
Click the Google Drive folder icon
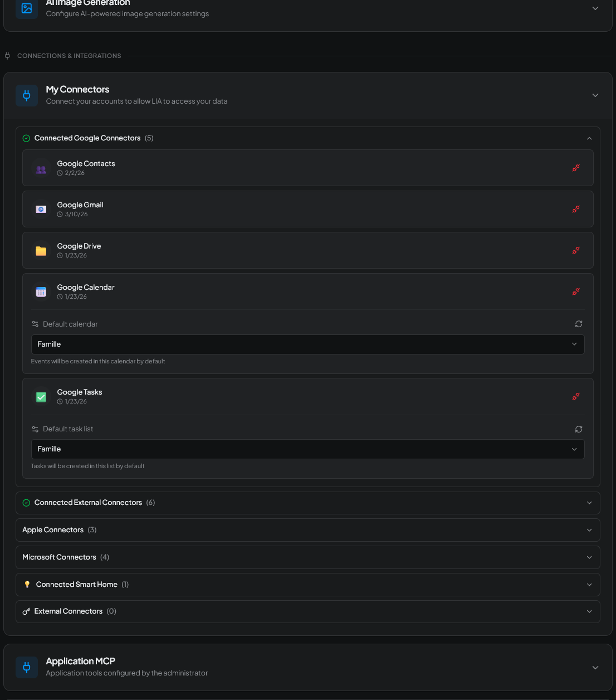[41, 251]
